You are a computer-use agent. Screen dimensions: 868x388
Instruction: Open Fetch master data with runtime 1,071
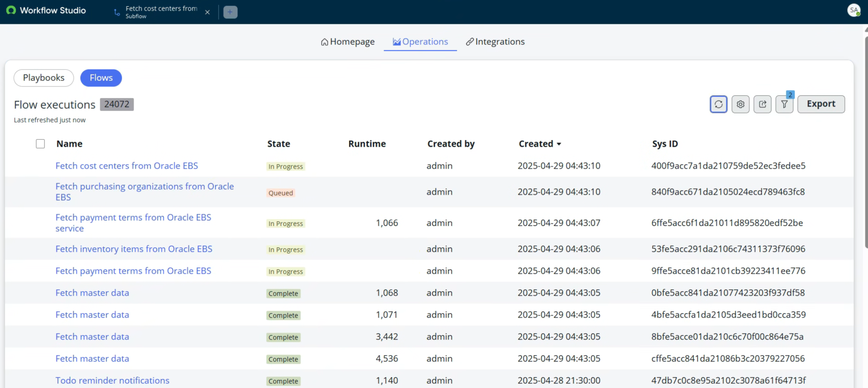(92, 315)
